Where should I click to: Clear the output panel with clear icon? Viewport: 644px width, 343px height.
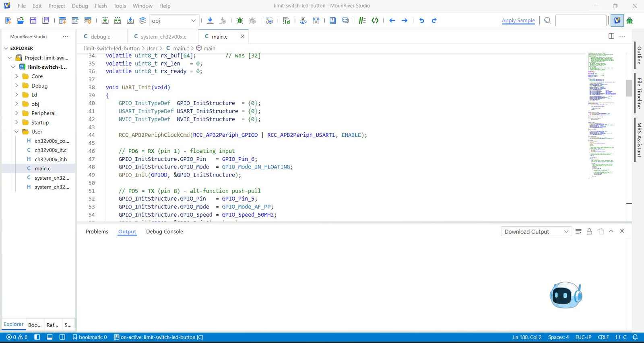(x=578, y=231)
